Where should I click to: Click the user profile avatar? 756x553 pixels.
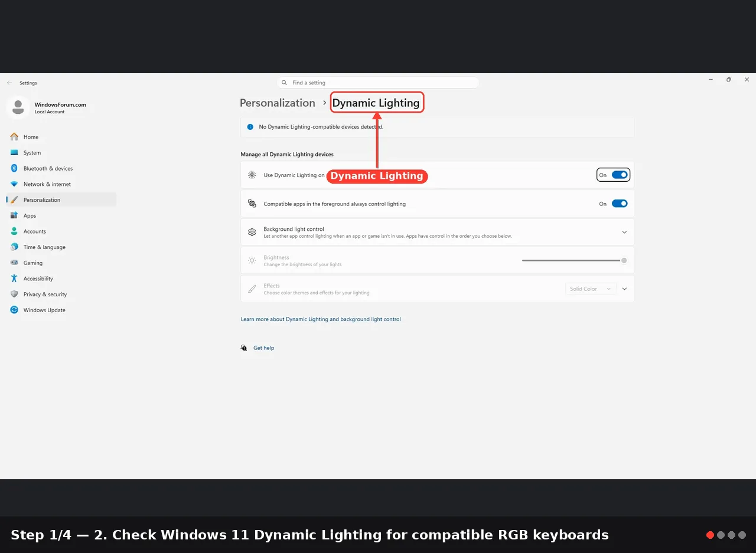pyautogui.click(x=18, y=107)
